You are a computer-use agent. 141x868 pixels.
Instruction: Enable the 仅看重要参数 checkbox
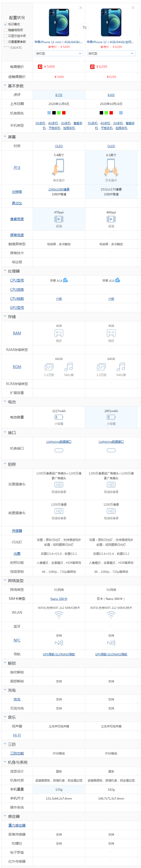(5, 42)
